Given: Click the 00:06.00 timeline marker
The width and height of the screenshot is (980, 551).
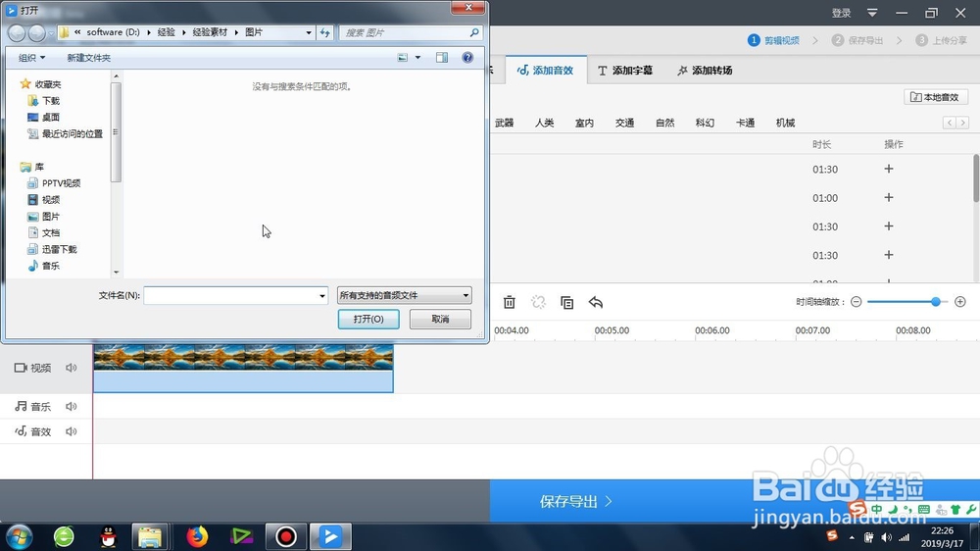Looking at the screenshot, I should [711, 330].
